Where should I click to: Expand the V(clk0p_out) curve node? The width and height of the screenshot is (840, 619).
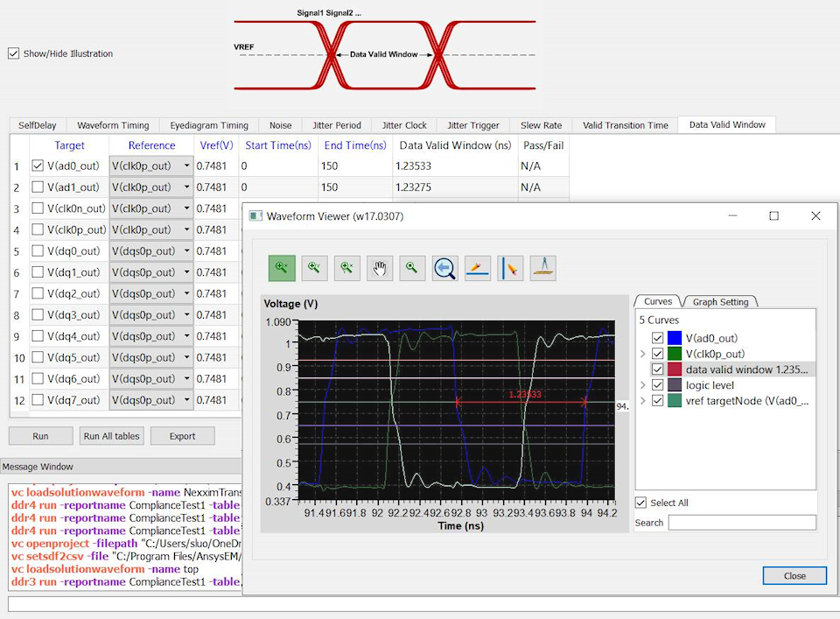643,354
